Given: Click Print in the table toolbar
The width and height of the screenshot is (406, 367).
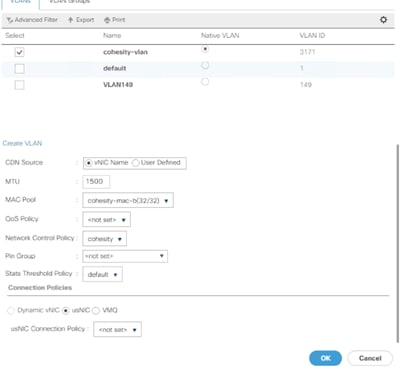Looking at the screenshot, I should coord(115,20).
